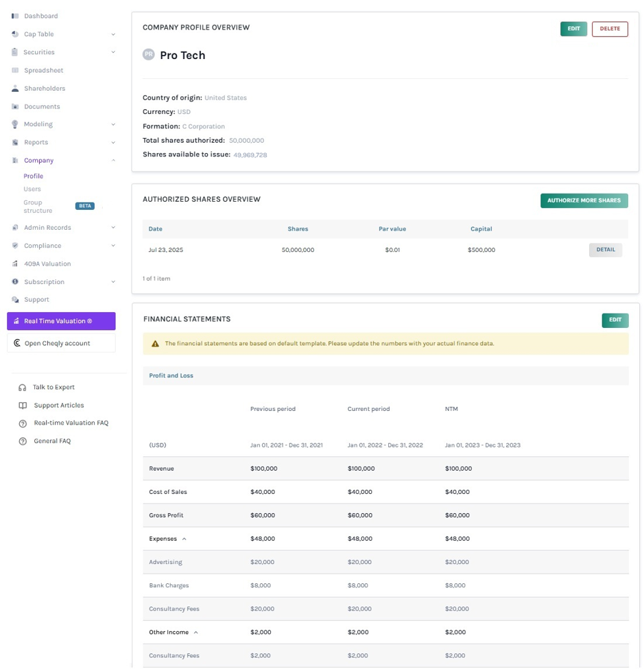The image size is (644, 671).
Task: Click the Admin Records icon
Action: pos(15,227)
